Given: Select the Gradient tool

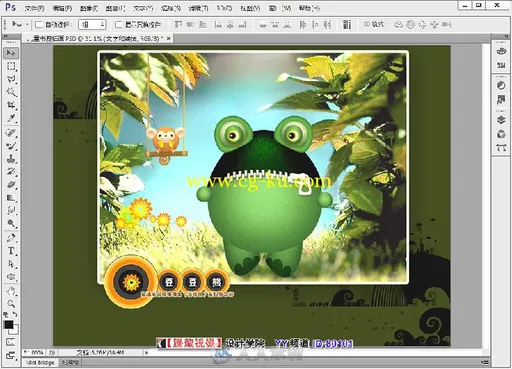Looking at the screenshot, I should 11,198.
